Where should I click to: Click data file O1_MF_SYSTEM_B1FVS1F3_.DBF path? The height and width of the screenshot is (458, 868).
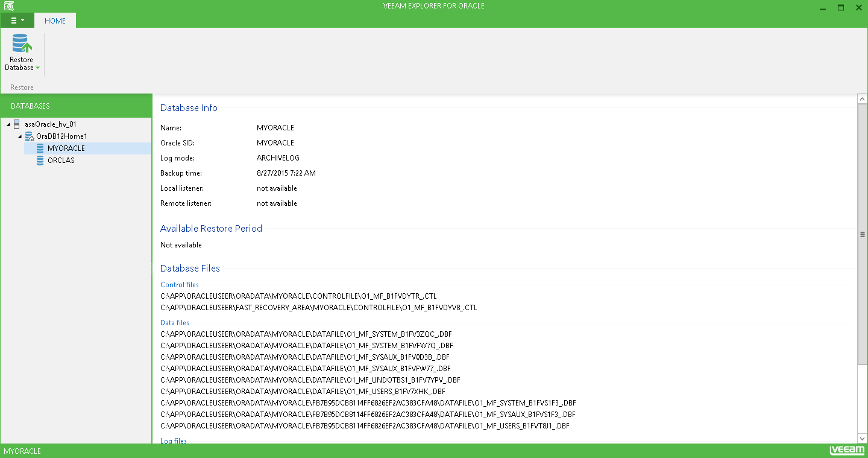368,403
